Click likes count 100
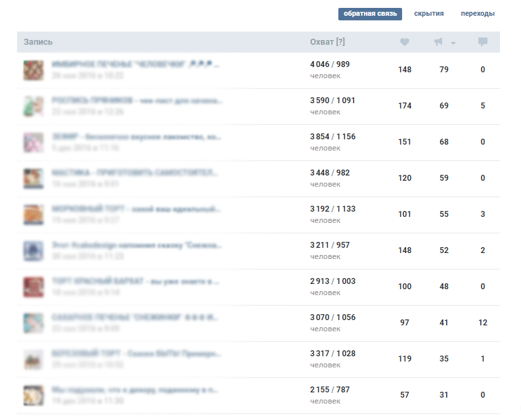Screen dimensions: 521x420 coord(405,287)
